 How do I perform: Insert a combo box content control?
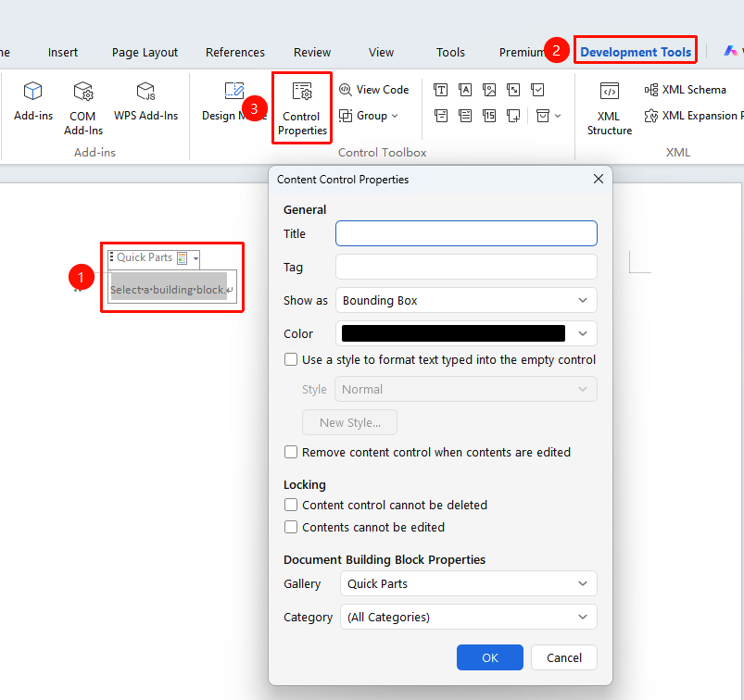pos(440,115)
